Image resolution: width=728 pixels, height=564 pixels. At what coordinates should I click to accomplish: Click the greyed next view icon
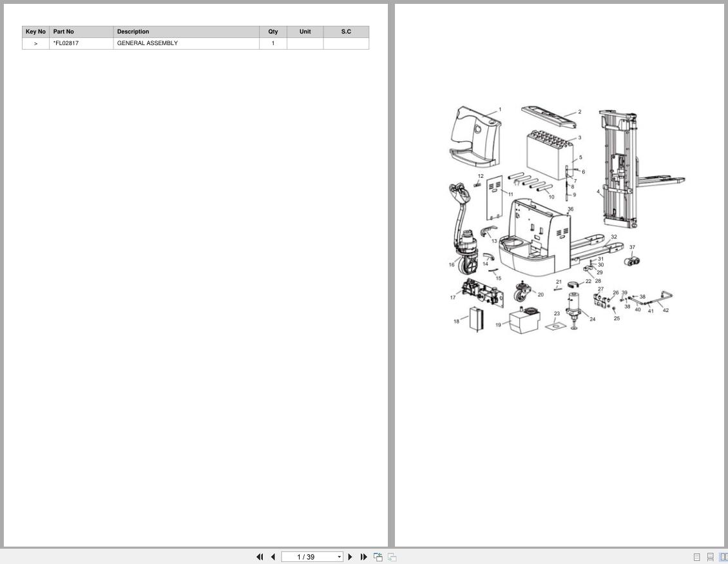392,556
